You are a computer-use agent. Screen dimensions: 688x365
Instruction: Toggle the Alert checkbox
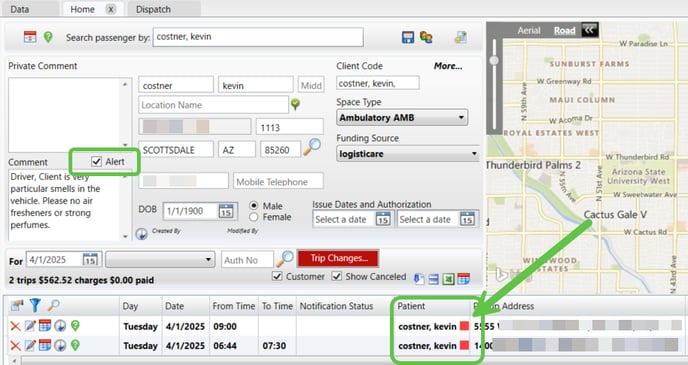point(96,161)
